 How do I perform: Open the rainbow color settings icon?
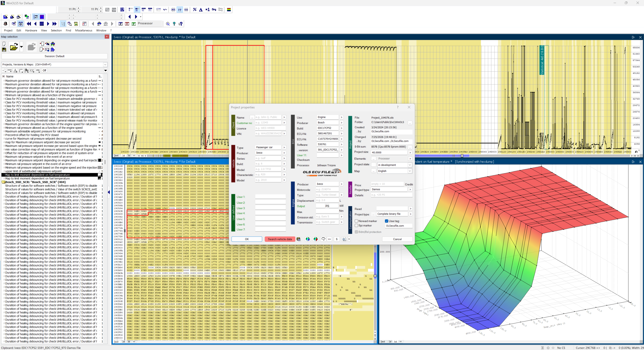(x=229, y=10)
